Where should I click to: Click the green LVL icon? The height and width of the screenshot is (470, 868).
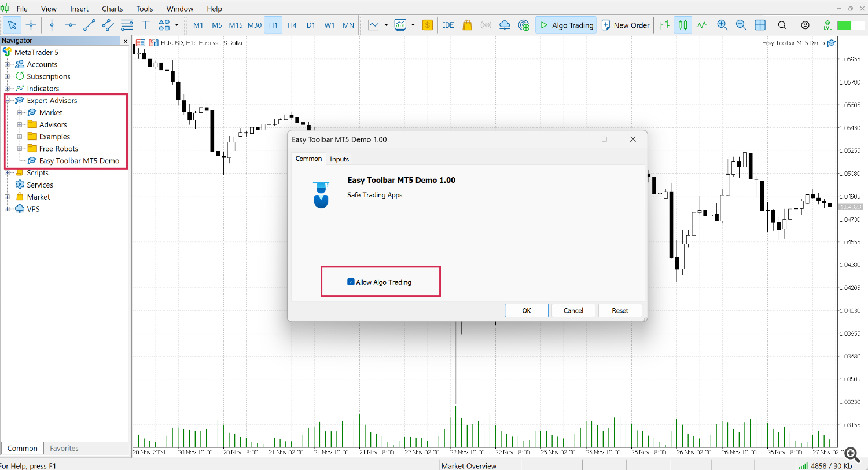[826, 25]
